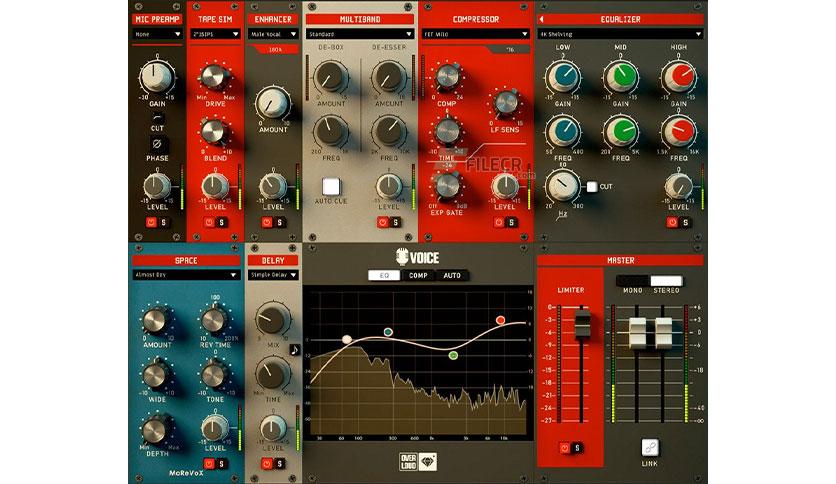Toggle Mic Preamp power button
This screenshot has width=836, height=484.
[151, 222]
